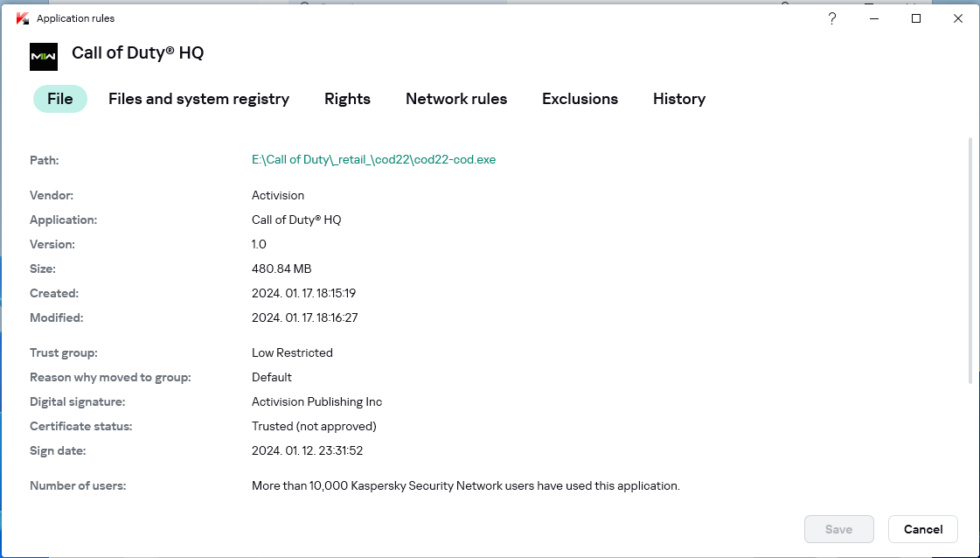Minimize the Application rules window

[873, 18]
